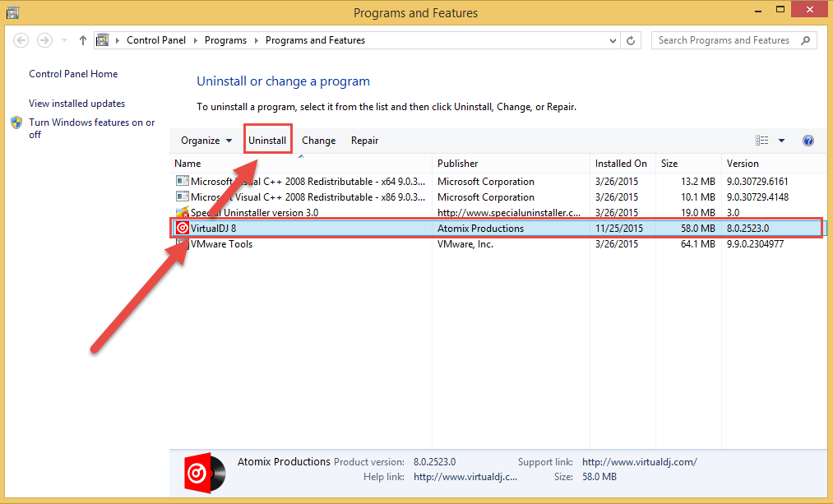
Task: Click the specialuninstaller publisher URL cell
Action: click(509, 212)
